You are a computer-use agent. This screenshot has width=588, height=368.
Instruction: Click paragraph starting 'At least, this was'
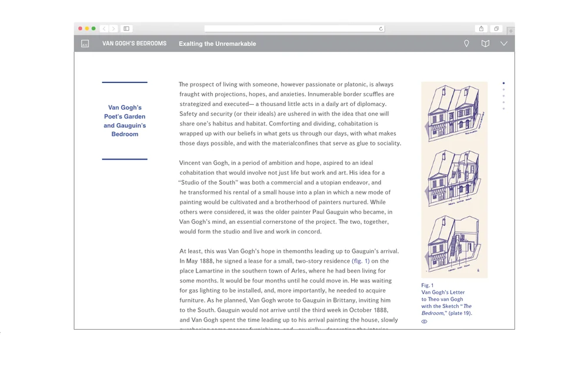(289, 290)
